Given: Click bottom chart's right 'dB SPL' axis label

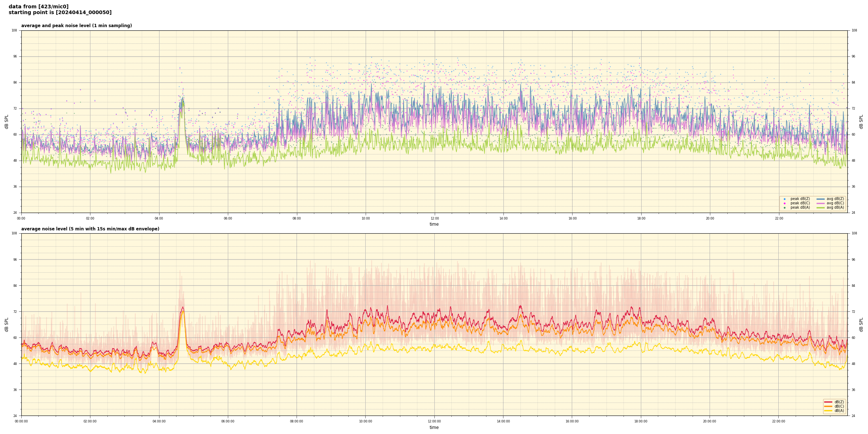Looking at the screenshot, I should 861,324.
